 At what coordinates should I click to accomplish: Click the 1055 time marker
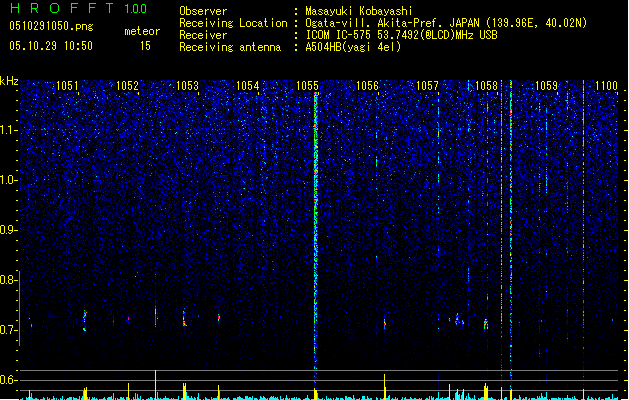307,86
